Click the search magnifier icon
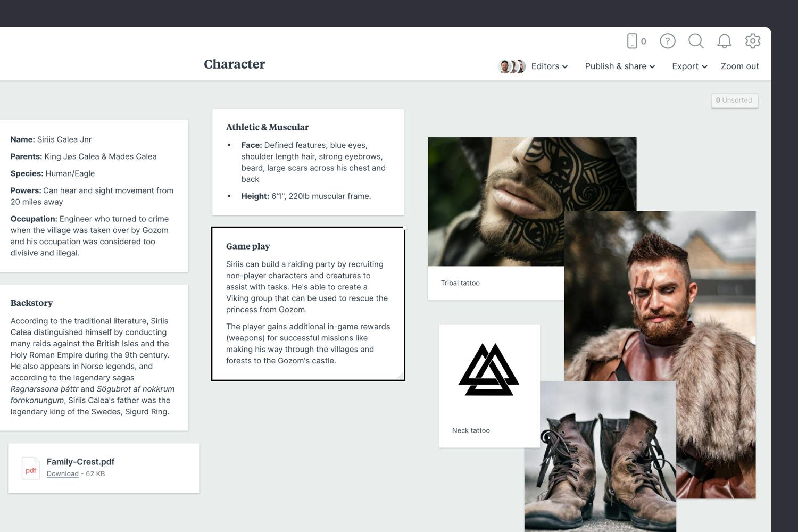This screenshot has height=532, width=798. [x=696, y=41]
